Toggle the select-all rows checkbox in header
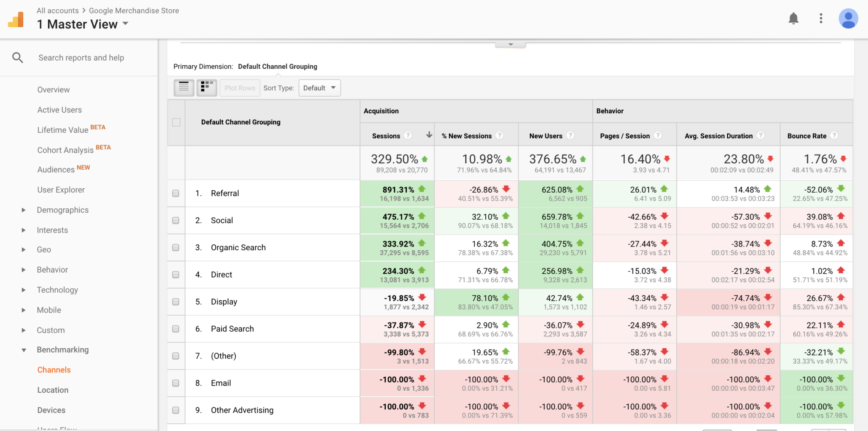Screen dimensions: 868x431 coord(176,122)
